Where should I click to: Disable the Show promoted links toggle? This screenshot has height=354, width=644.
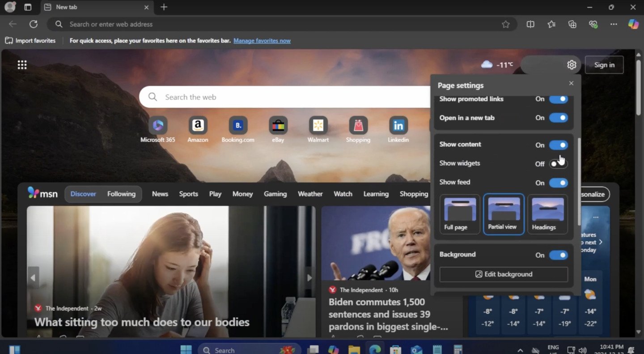point(559,99)
